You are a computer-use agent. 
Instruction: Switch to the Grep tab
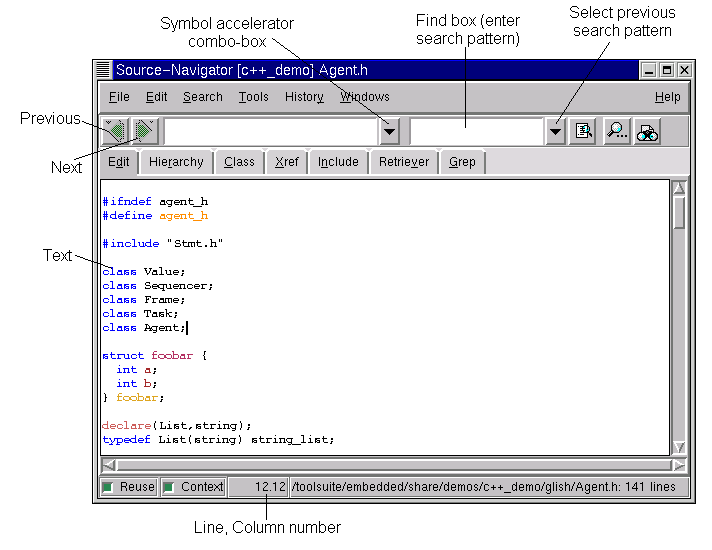[462, 162]
